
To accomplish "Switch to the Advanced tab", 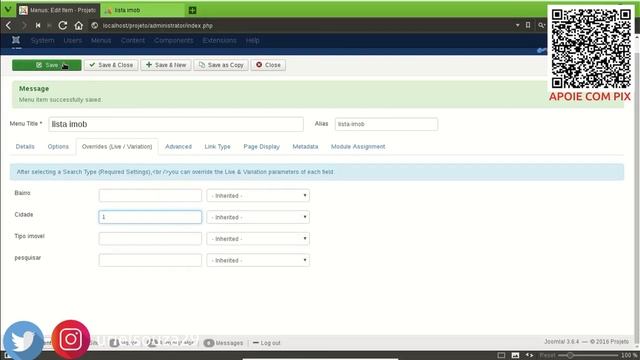I will pos(178,147).
